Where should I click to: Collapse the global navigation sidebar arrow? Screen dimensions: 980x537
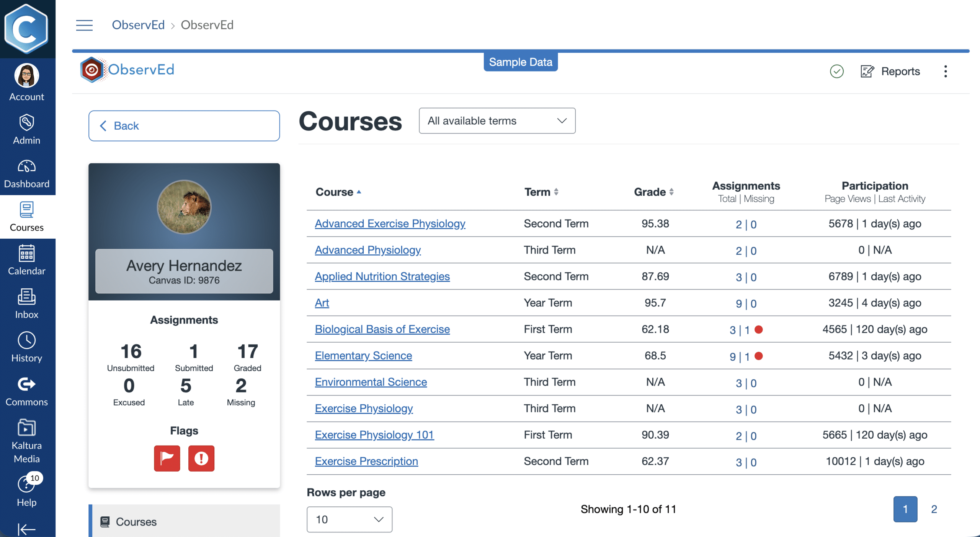26,529
